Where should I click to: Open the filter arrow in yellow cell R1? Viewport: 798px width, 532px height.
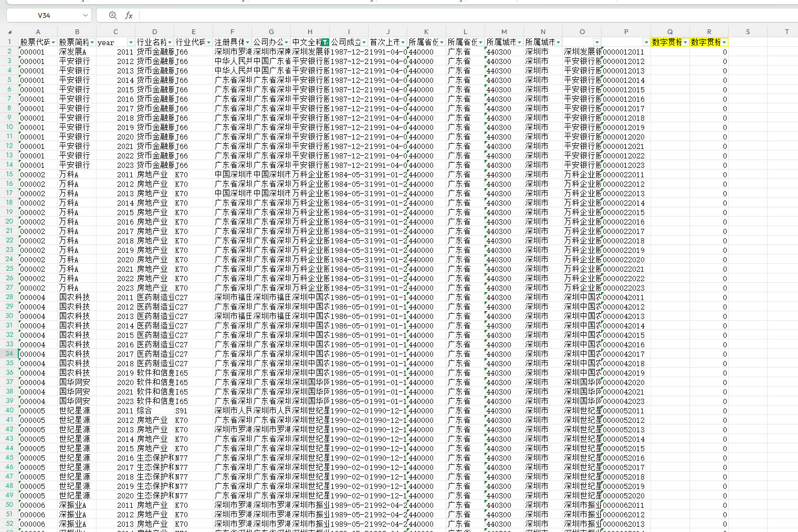point(724,42)
